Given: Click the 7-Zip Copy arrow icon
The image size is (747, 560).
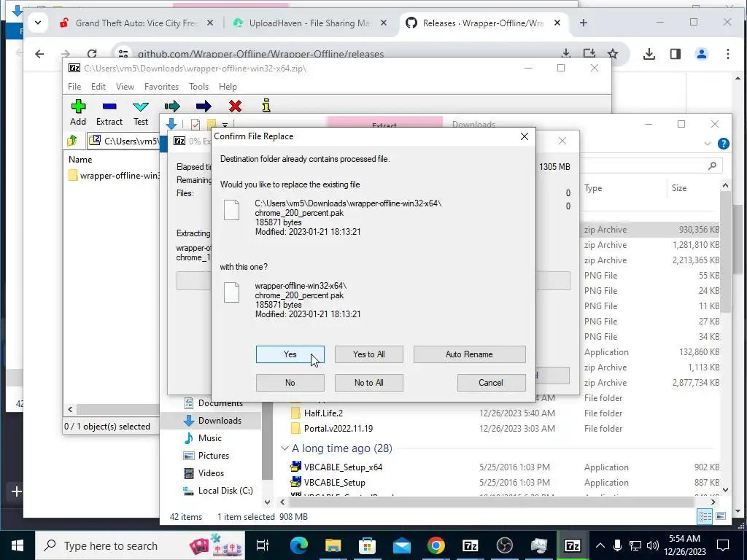Looking at the screenshot, I should (x=172, y=106).
